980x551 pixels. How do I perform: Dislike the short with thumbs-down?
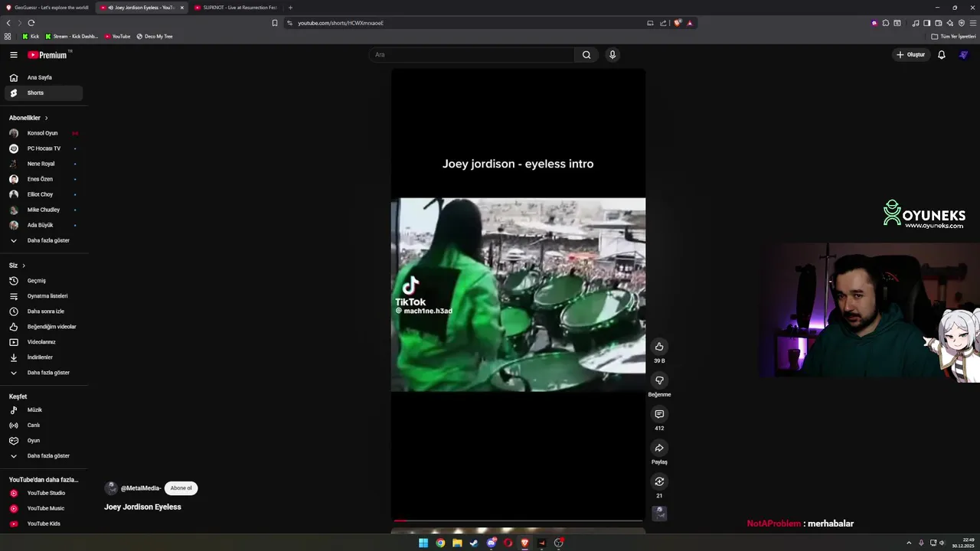(x=659, y=380)
